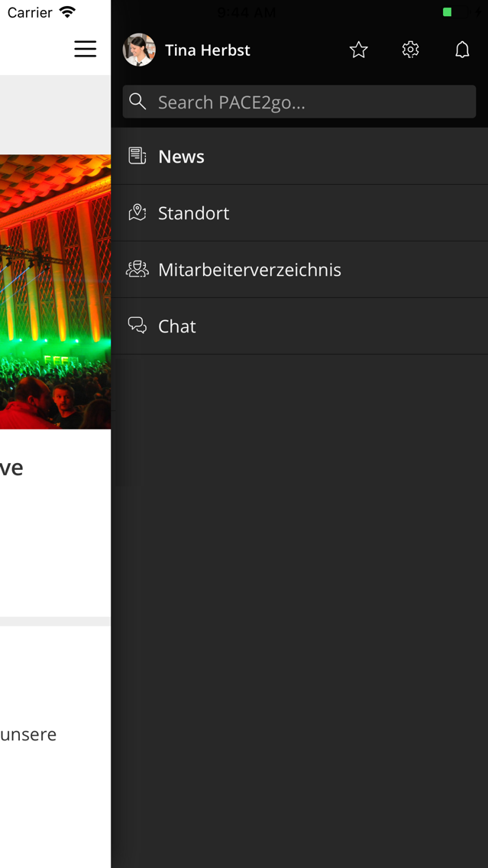Open the Chat menu item

coord(299,326)
